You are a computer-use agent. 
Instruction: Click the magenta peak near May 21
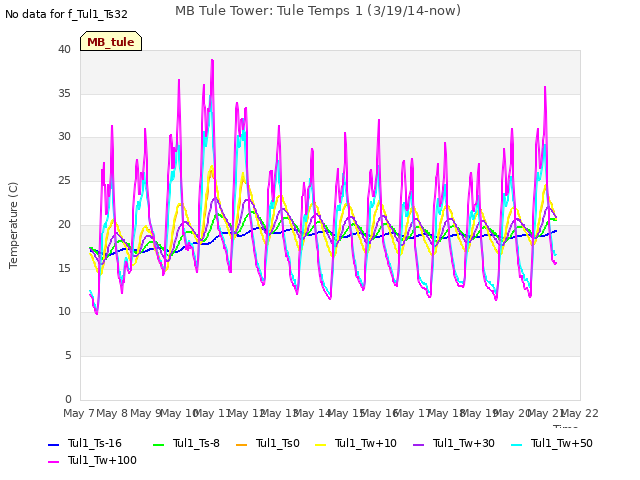[545, 87]
